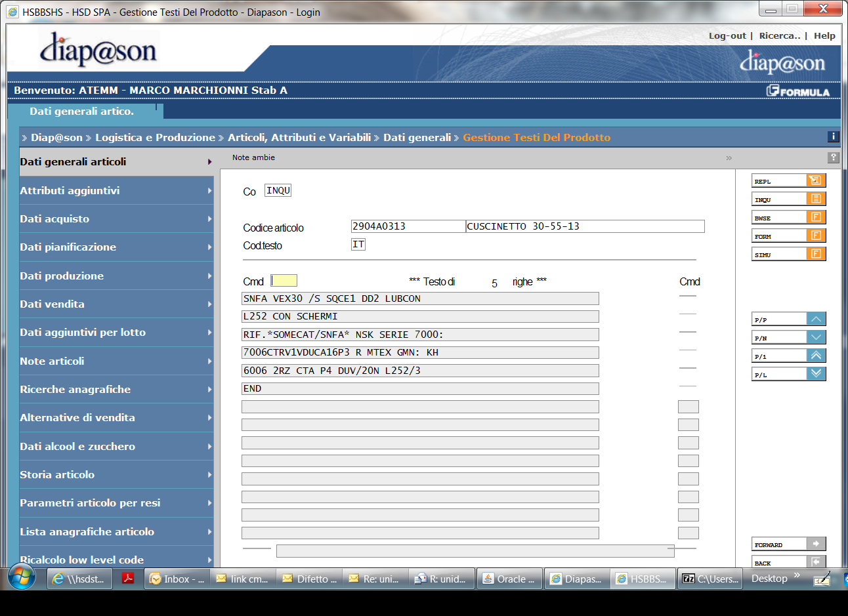This screenshot has width=848, height=616.
Task: Click the END text line
Action: tap(420, 388)
